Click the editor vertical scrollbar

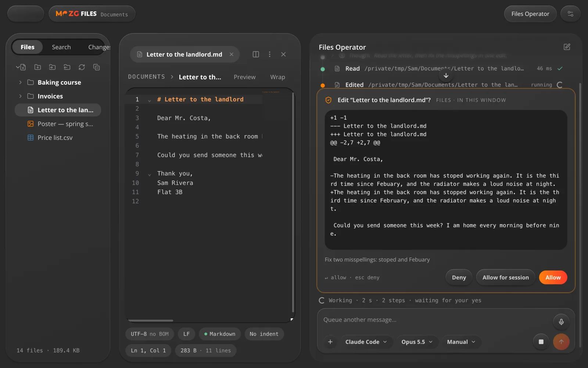pyautogui.click(x=293, y=202)
